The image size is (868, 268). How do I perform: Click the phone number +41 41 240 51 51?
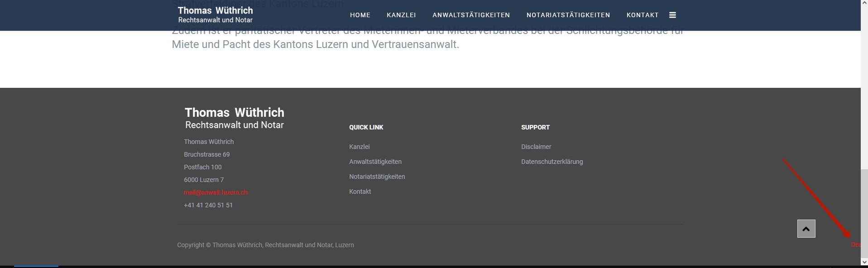(x=208, y=205)
